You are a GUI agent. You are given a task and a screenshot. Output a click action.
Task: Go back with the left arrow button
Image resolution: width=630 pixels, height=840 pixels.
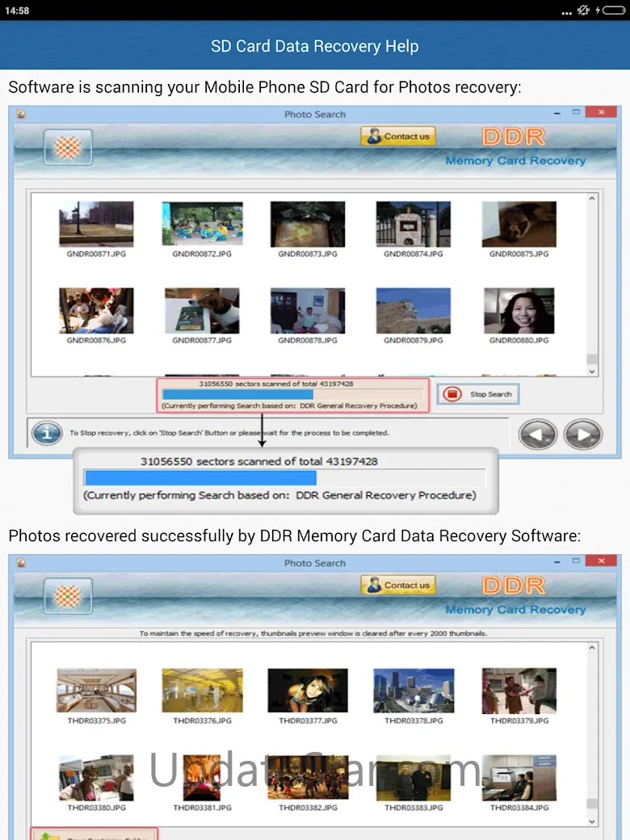538,435
